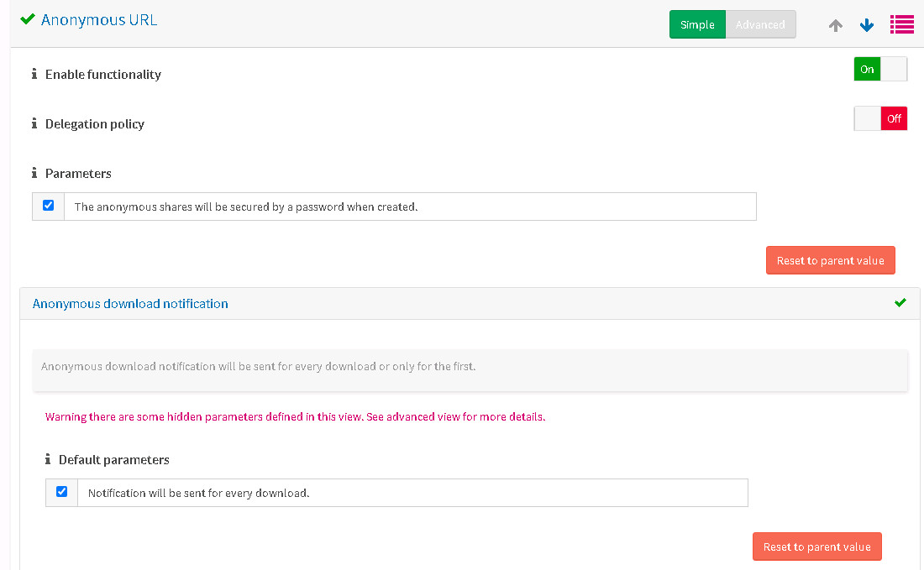Select the Simple view tab
Viewport: 924px width, 570px height.
point(697,24)
